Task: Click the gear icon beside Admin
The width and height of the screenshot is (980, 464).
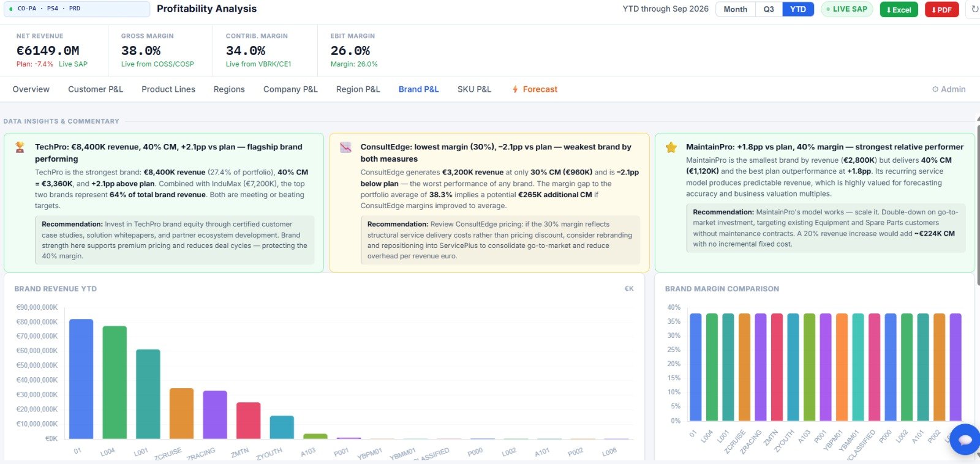Action: tap(935, 89)
